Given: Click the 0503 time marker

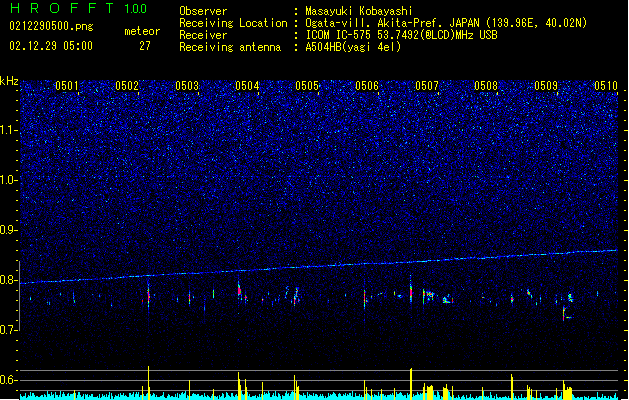Looking at the screenshot, I should pos(187,86).
